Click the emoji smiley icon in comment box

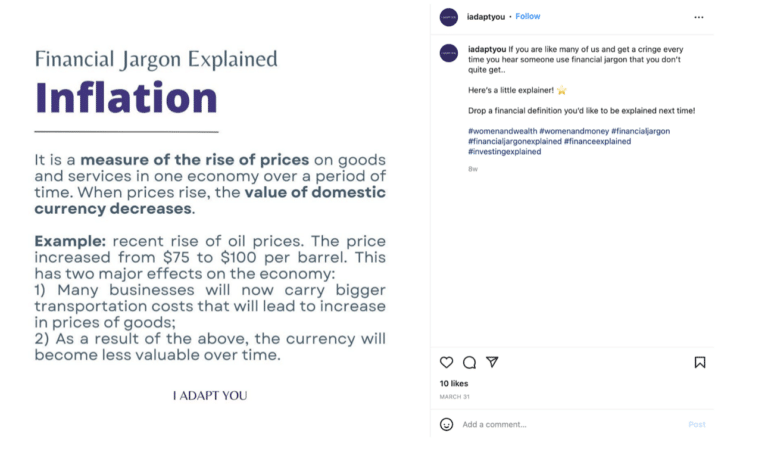click(447, 424)
